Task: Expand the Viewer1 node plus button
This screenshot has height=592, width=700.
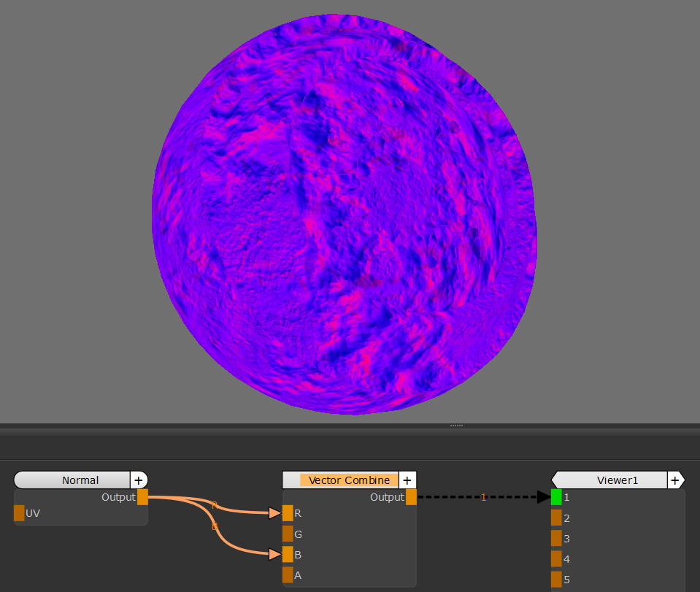Action: (675, 480)
